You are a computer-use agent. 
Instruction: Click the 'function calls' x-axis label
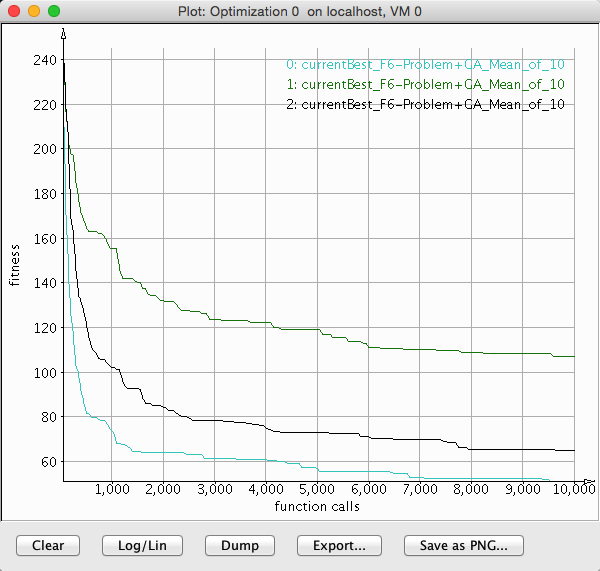click(317, 506)
